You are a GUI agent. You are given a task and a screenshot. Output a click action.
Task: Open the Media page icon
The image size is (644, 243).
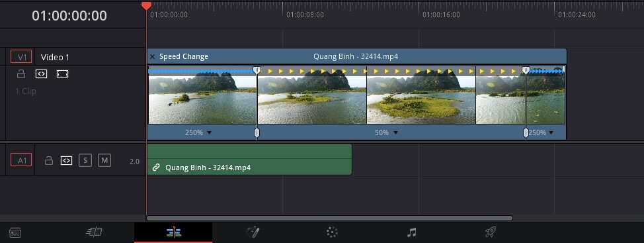point(15,232)
